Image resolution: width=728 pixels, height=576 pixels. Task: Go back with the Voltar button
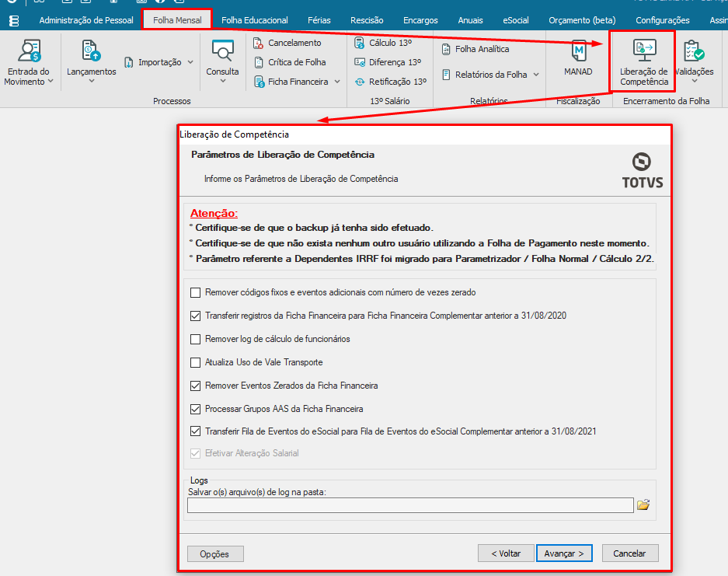506,553
